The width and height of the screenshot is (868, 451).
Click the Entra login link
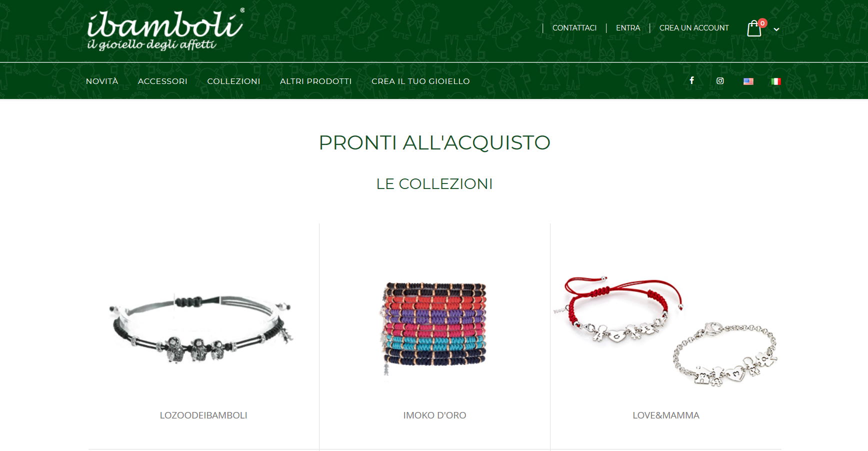628,28
